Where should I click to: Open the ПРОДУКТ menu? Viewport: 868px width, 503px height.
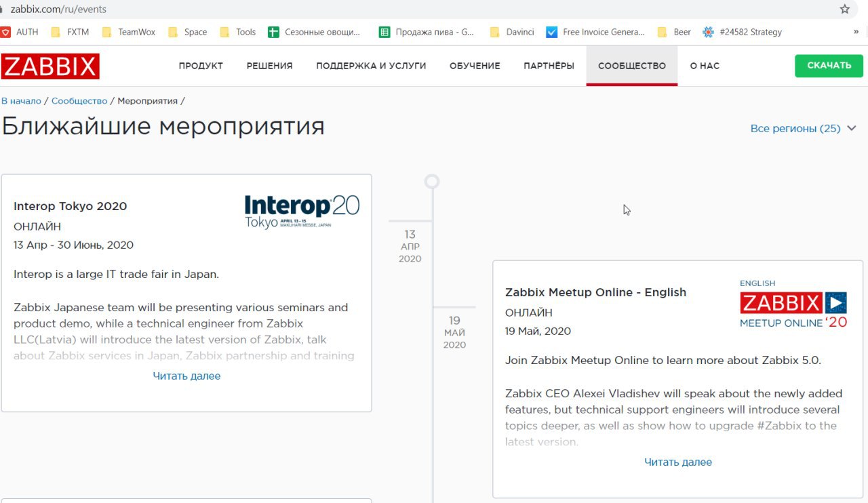pyautogui.click(x=201, y=66)
